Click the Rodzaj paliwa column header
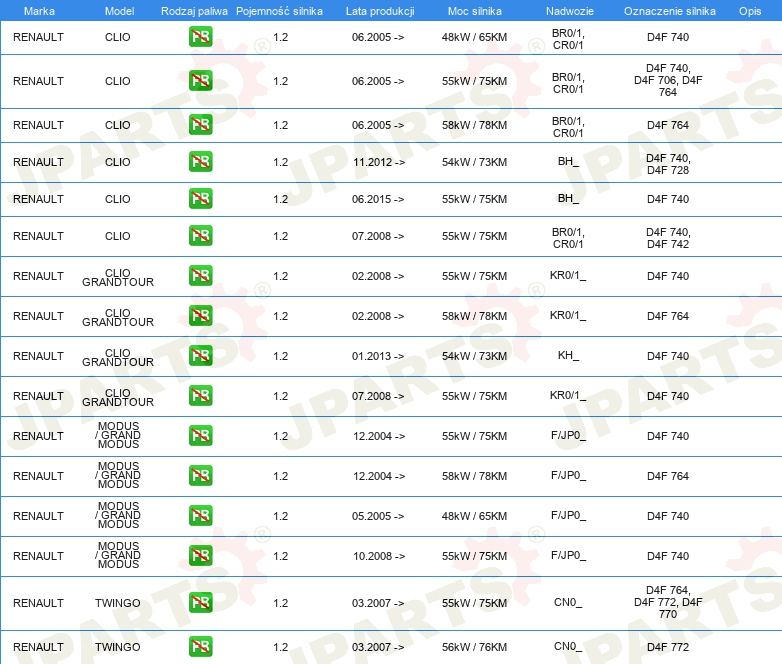Image resolution: width=782 pixels, height=664 pixels. click(x=194, y=11)
